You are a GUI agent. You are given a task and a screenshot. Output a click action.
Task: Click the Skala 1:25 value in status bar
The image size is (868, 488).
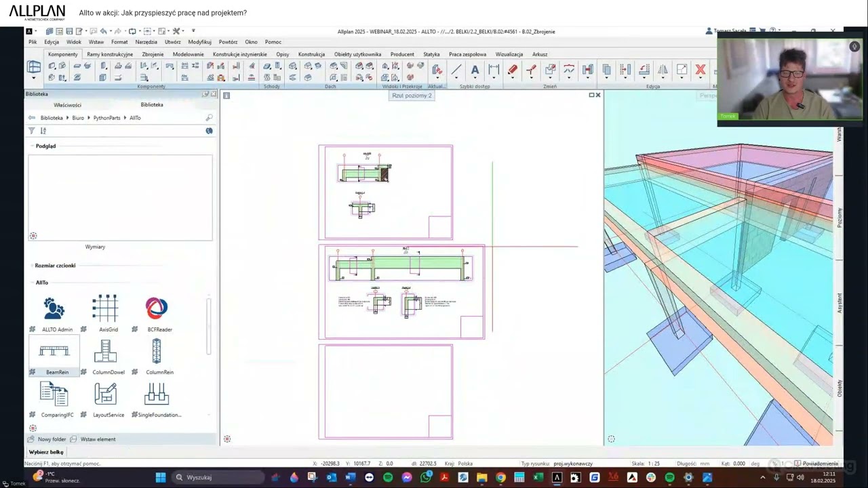click(x=654, y=464)
